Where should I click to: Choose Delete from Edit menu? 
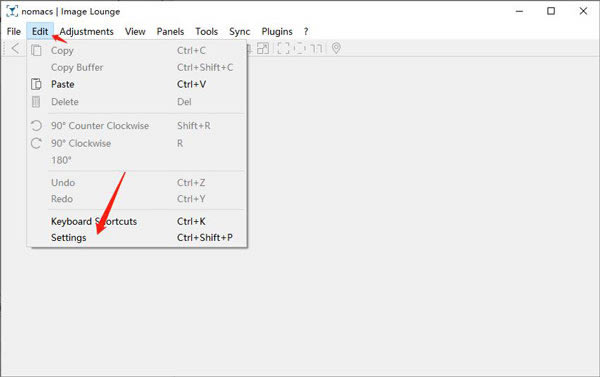coord(138,102)
